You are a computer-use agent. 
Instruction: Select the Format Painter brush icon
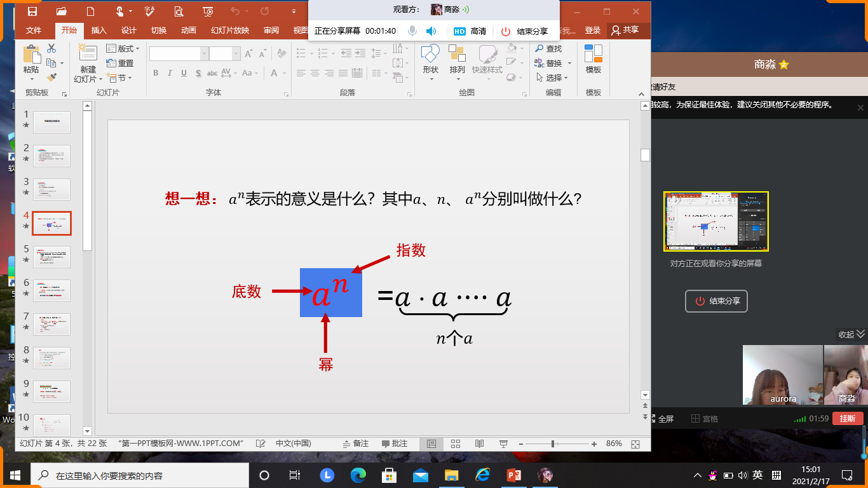(51, 78)
